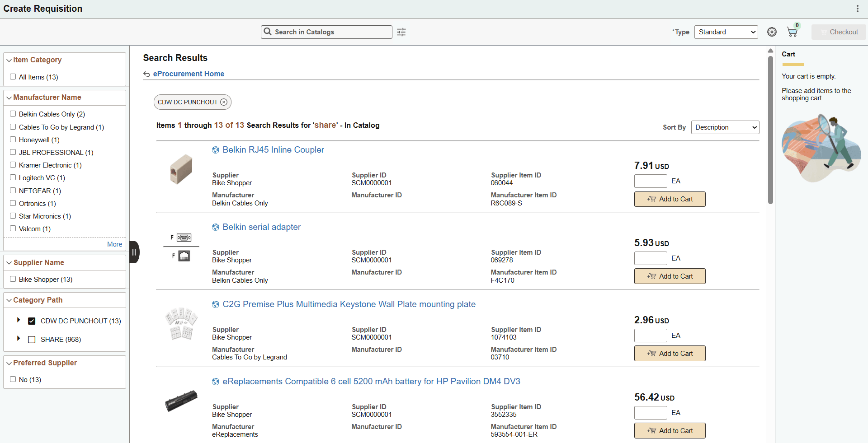Open the Type dropdown
This screenshot has width=868, height=443.
coord(725,32)
